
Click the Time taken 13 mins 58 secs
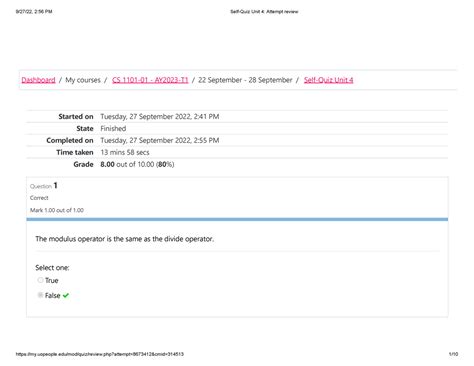[x=125, y=152]
